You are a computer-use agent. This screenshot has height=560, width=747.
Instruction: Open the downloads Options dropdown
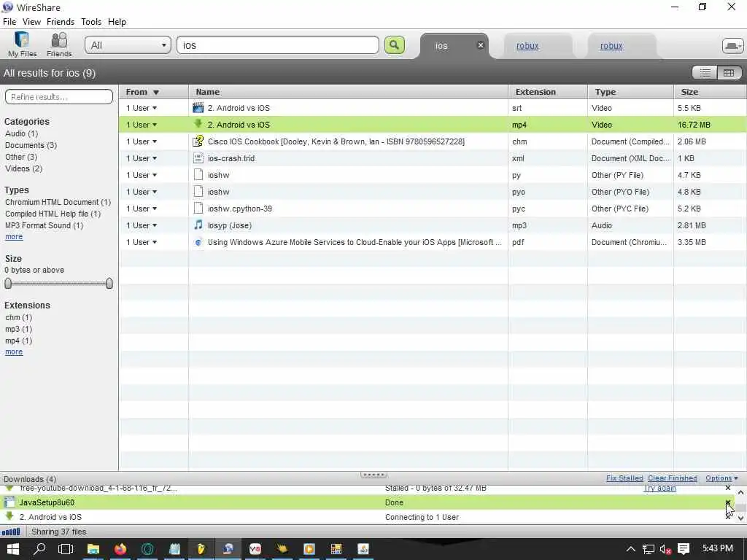(721, 478)
